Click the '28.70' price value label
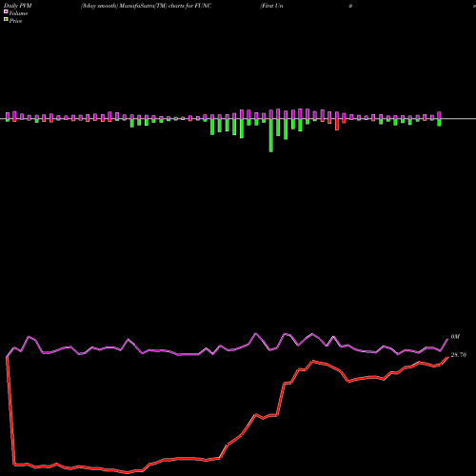The image size is (476, 476). pyautogui.click(x=458, y=355)
